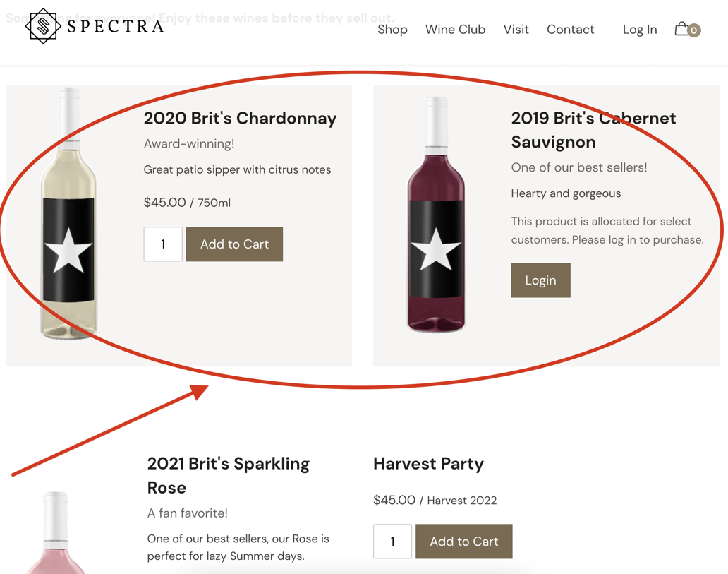
Task: Add the 2020 Chardonnay to cart
Action: (234, 244)
